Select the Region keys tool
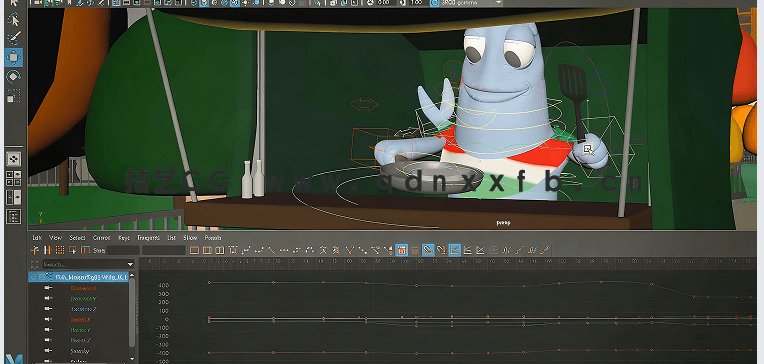Screen dimensions: 764x364 [73, 250]
